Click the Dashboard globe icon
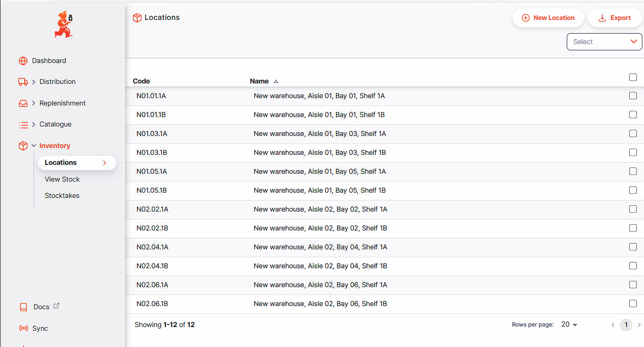 coord(23,61)
